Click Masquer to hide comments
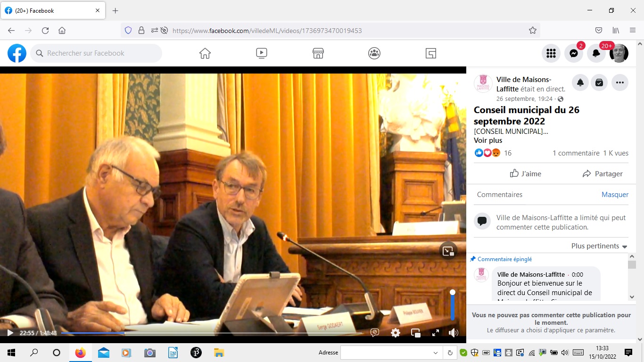 (x=615, y=194)
